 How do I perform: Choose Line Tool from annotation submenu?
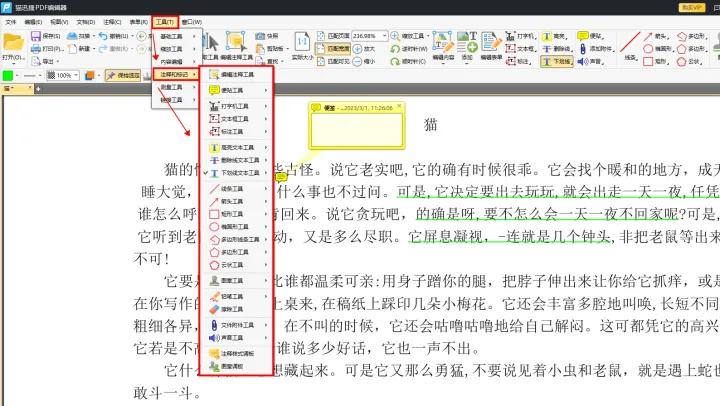click(236, 189)
